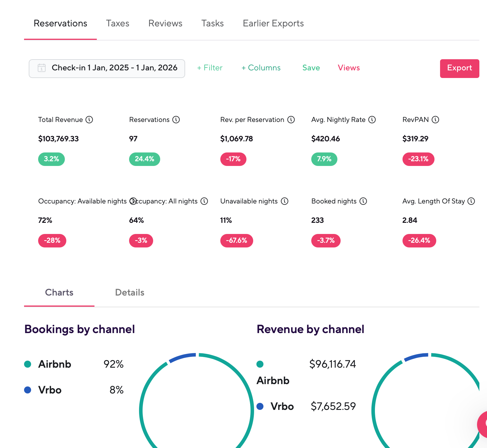Click the Unavailable nights info icon

(x=285, y=201)
